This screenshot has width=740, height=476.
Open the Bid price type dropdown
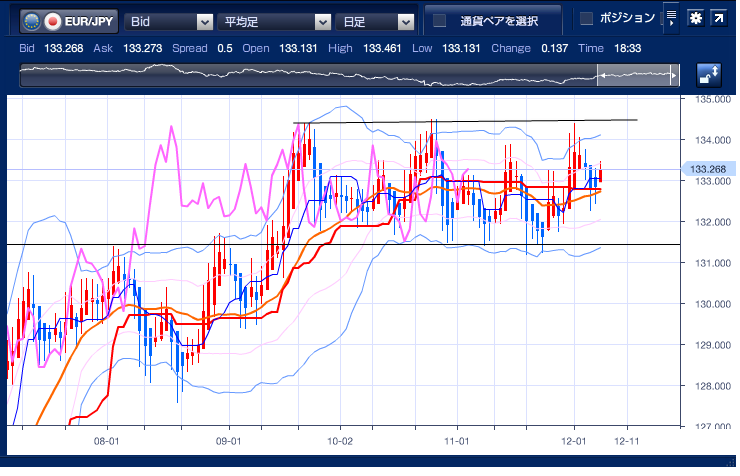coord(168,22)
